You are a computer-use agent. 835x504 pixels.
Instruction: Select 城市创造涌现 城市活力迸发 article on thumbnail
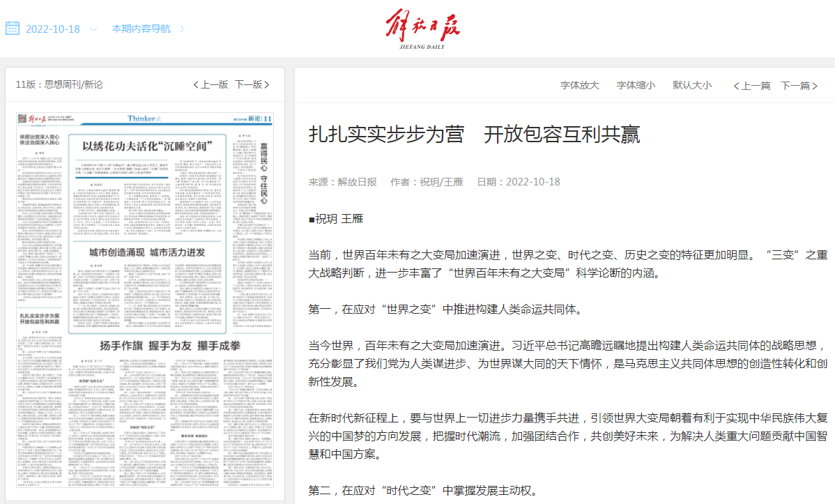point(147,251)
